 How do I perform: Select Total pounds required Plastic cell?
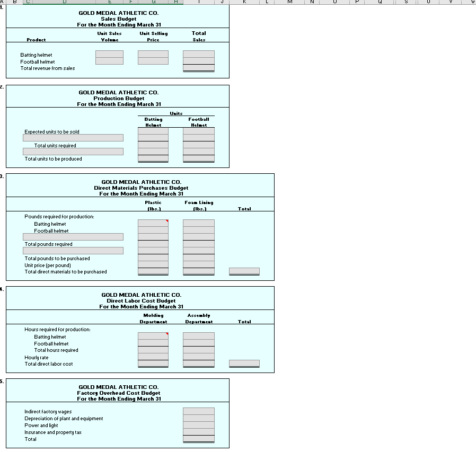click(153, 244)
